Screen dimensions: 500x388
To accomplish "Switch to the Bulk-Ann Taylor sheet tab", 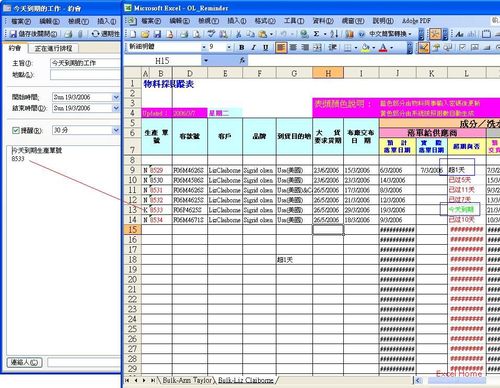I will click(x=187, y=380).
